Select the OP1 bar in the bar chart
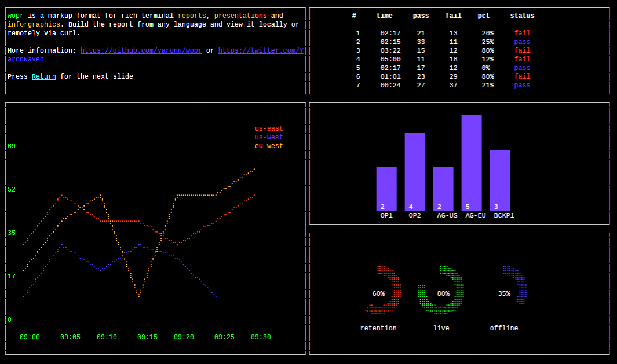This screenshot has height=364, width=617. point(386,188)
